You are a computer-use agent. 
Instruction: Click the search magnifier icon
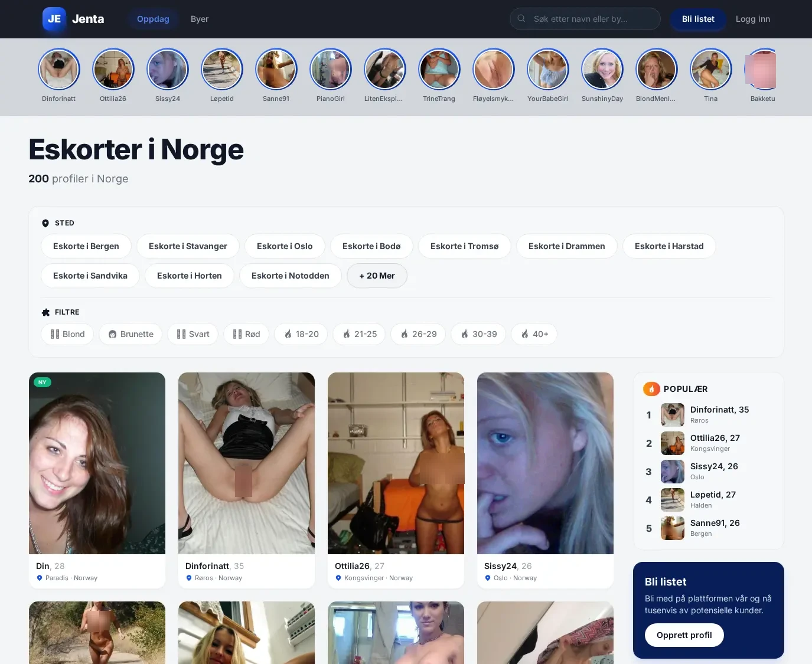(521, 19)
